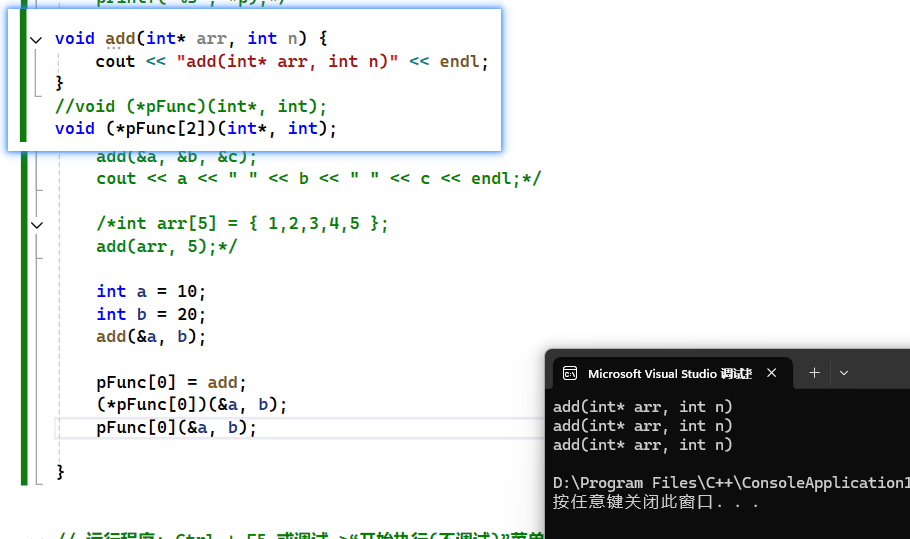This screenshot has height=539, width=910.
Task: Collapse the commented int arr[5] block
Action: [37, 225]
